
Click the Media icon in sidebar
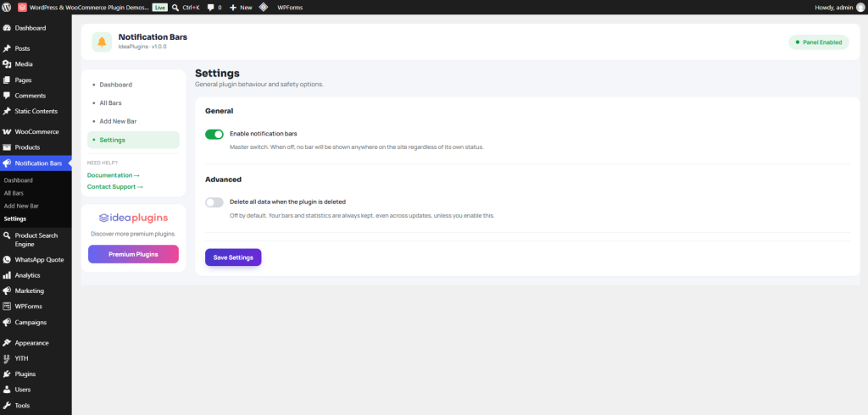point(7,64)
